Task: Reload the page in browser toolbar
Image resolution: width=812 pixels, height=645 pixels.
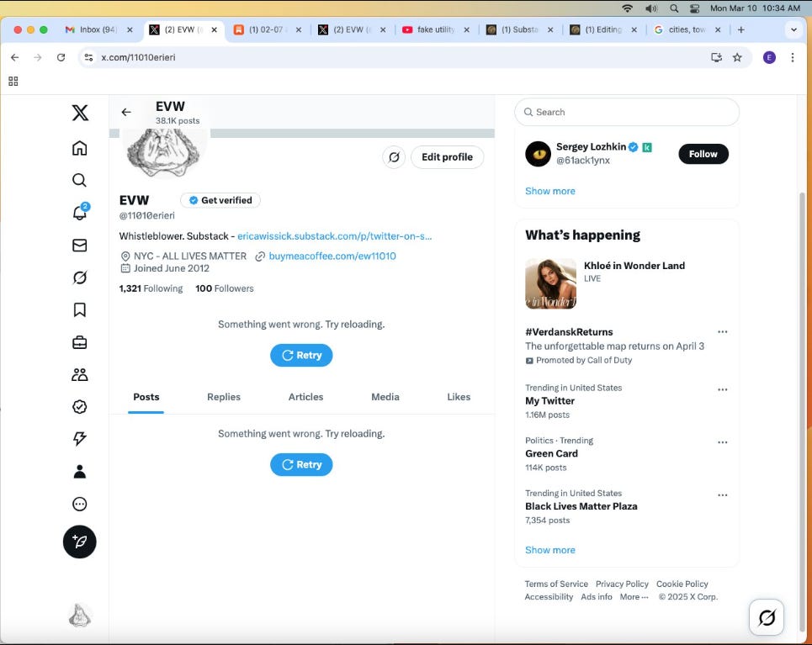Action: pos(61,57)
